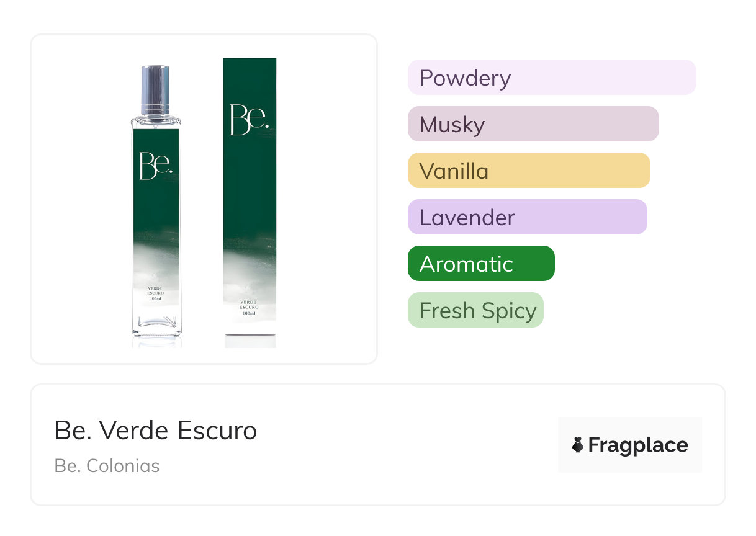Click the Be. logo on the box
756x536 pixels.
[x=249, y=120]
